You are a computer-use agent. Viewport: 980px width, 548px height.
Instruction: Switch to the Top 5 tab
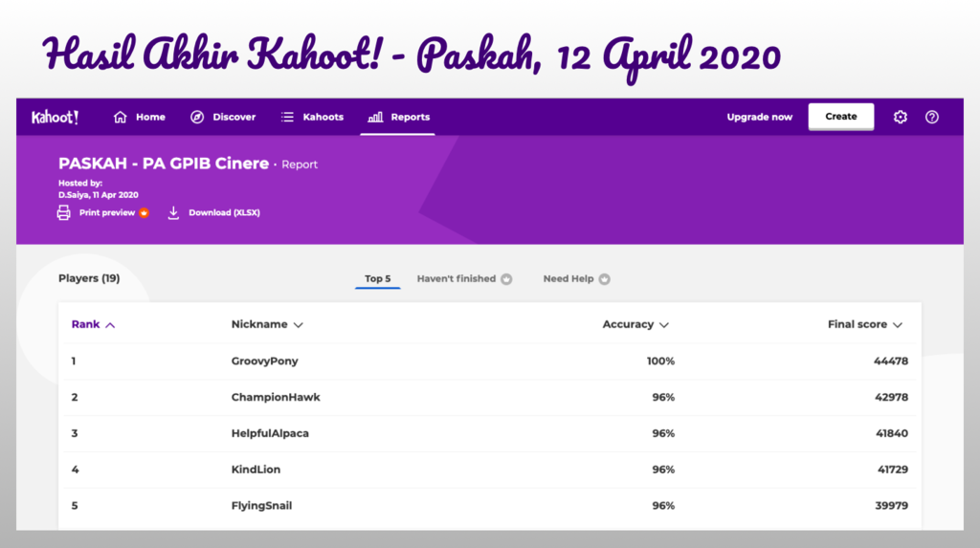coord(377,279)
